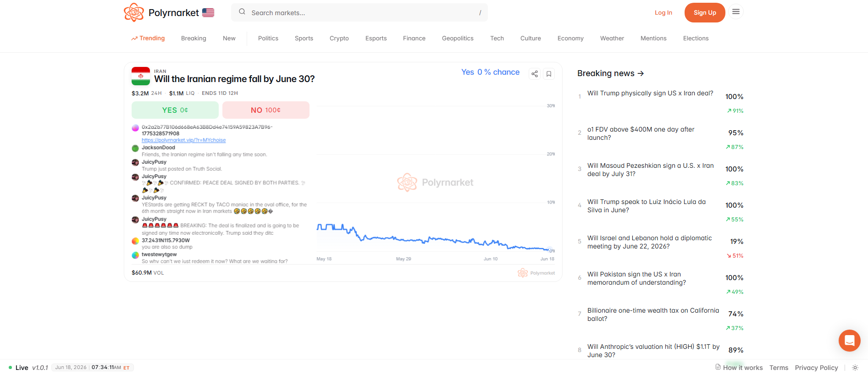This screenshot has height=375, width=868.
Task: Open the Weather category
Action: pos(612,39)
